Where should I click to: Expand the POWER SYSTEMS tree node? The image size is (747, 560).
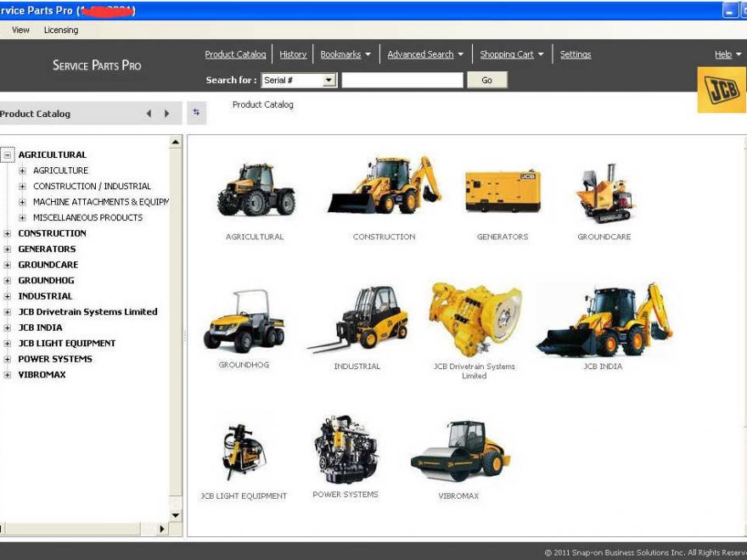(x=7, y=359)
